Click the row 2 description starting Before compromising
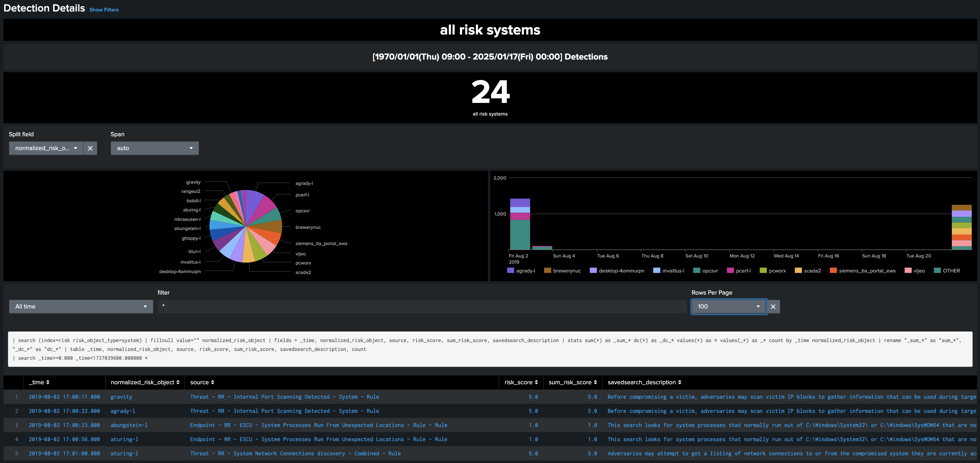Screen dimensions: 980x463 coord(792,411)
